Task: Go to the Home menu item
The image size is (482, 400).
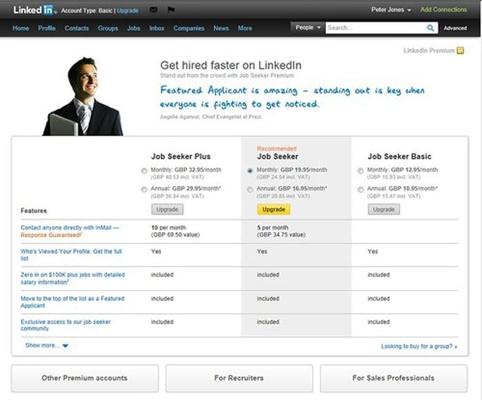Action: (x=21, y=28)
